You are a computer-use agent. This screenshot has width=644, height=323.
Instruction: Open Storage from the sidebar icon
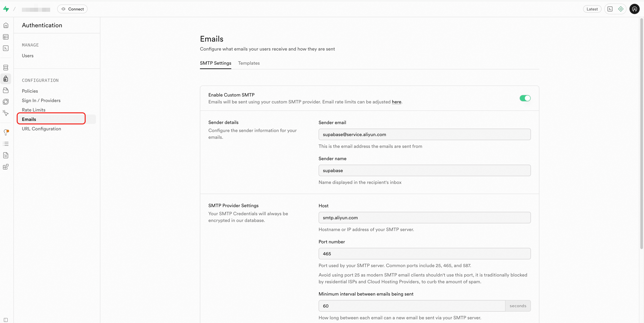pos(6,90)
